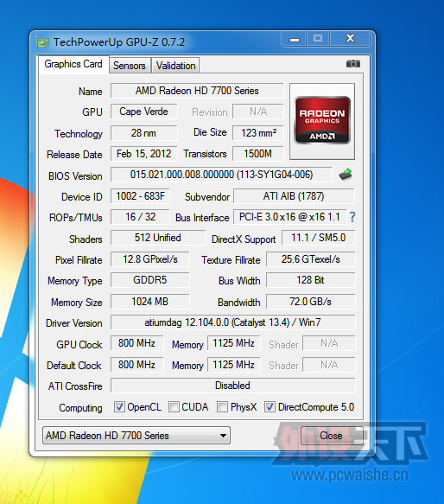Image resolution: width=444 pixels, height=504 pixels.
Task: Click the Device ID 1002 - 683F field
Action: 140,196
